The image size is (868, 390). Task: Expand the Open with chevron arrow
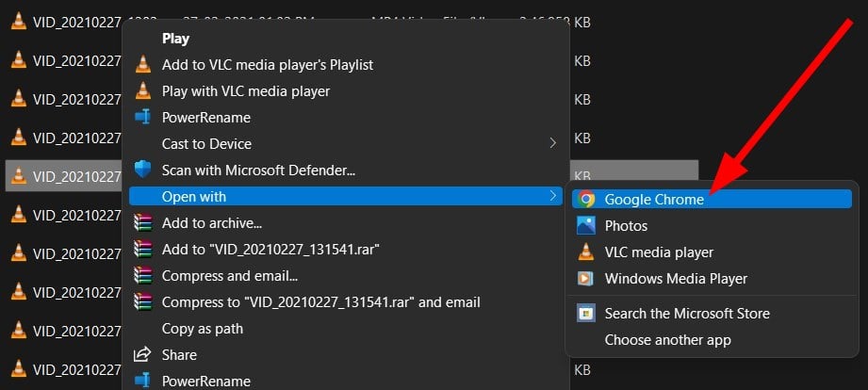pos(552,196)
